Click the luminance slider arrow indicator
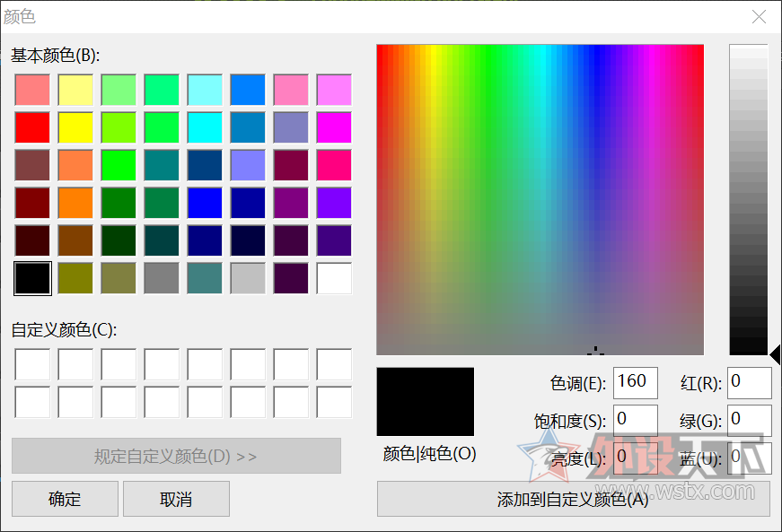Viewport: 782px width, 532px height. 776,353
